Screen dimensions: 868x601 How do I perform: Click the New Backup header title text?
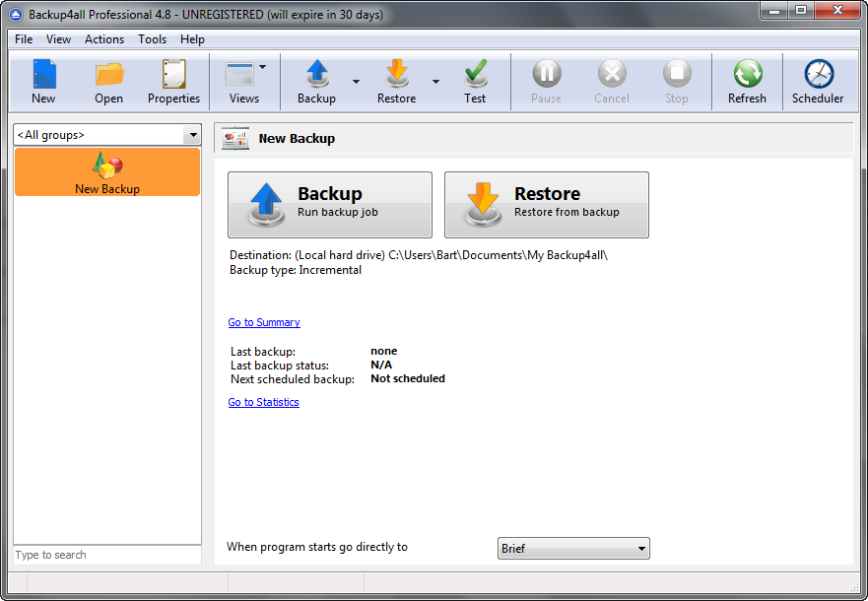297,138
